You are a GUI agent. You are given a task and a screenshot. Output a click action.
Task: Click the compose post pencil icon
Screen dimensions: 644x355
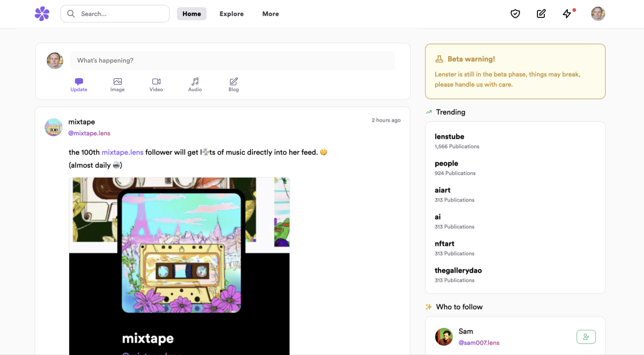click(541, 14)
